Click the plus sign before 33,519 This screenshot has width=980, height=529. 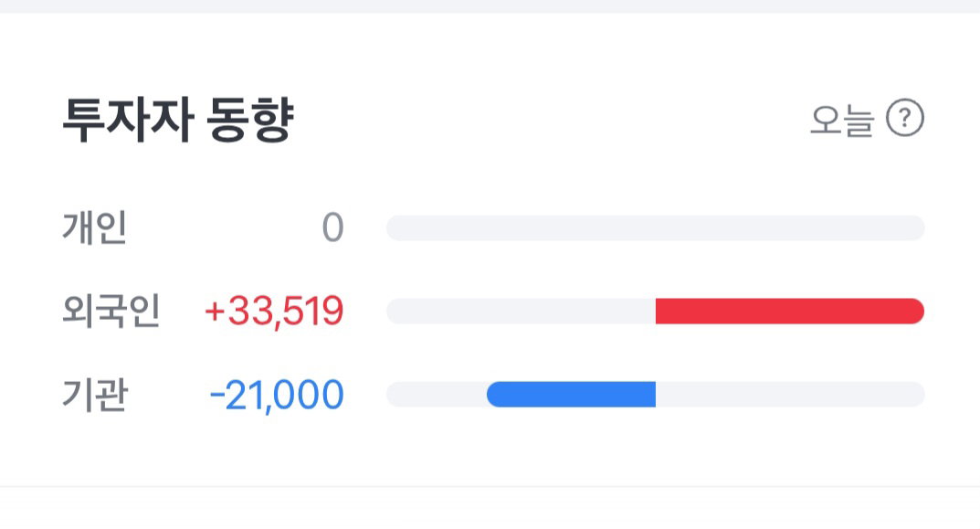click(215, 312)
